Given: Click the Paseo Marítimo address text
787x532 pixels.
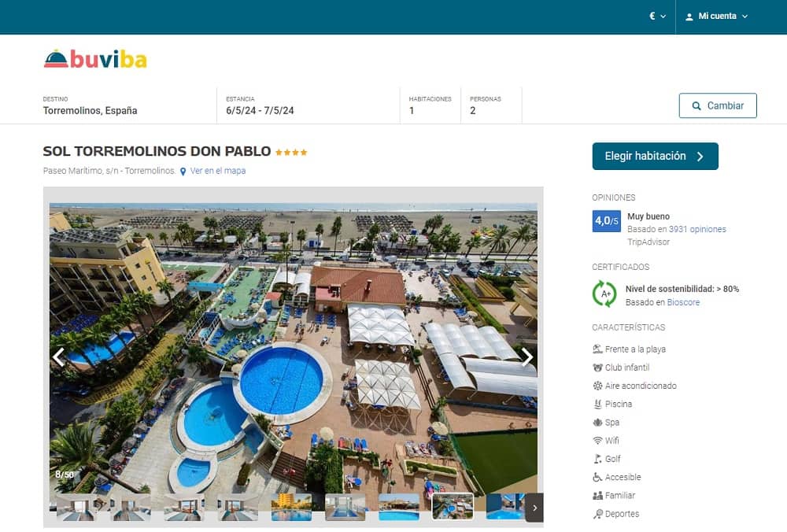Looking at the screenshot, I should click(x=109, y=171).
